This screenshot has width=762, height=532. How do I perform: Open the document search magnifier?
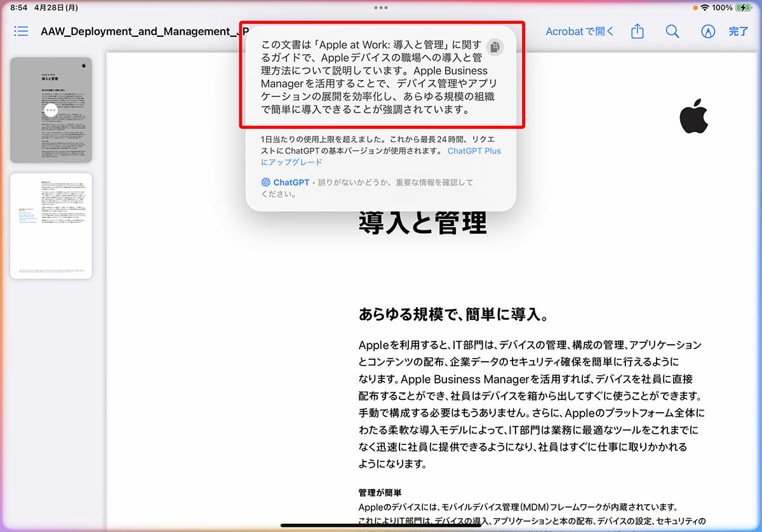(672, 31)
